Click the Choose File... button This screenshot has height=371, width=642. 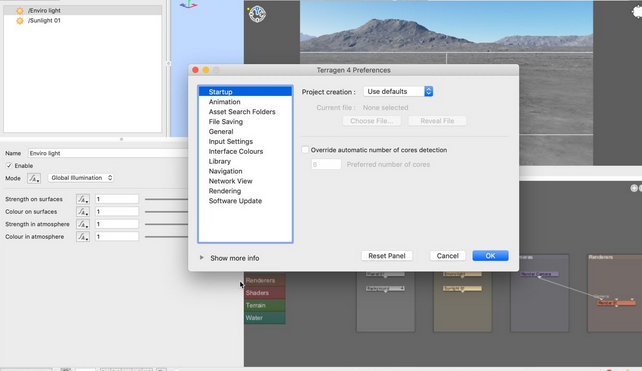[x=372, y=121]
